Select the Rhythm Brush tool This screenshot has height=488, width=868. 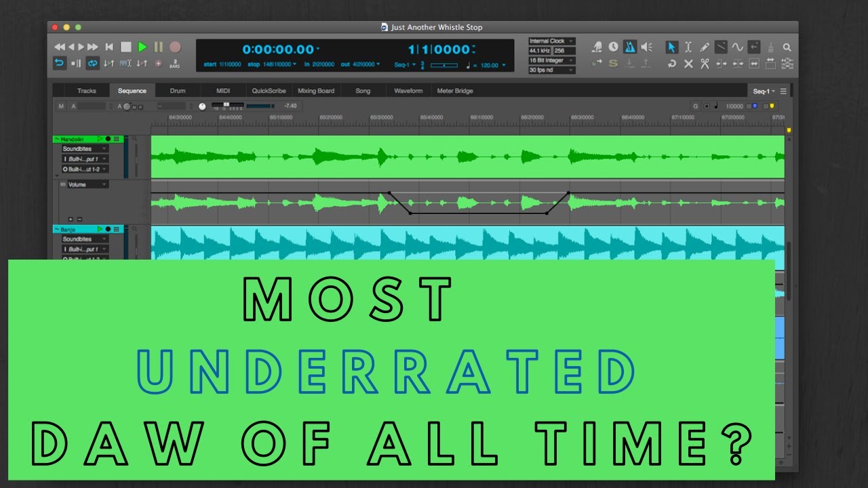tap(770, 47)
